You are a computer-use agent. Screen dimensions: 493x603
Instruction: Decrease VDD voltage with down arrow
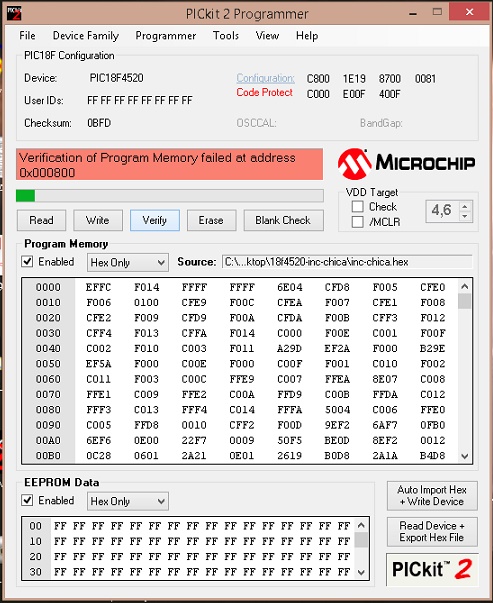coord(465,216)
